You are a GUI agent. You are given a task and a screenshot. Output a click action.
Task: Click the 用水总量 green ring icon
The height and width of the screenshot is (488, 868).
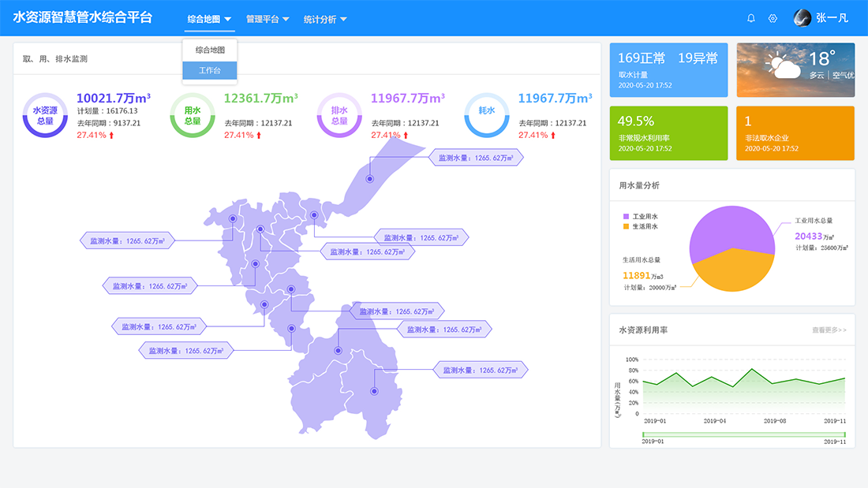[x=193, y=115]
